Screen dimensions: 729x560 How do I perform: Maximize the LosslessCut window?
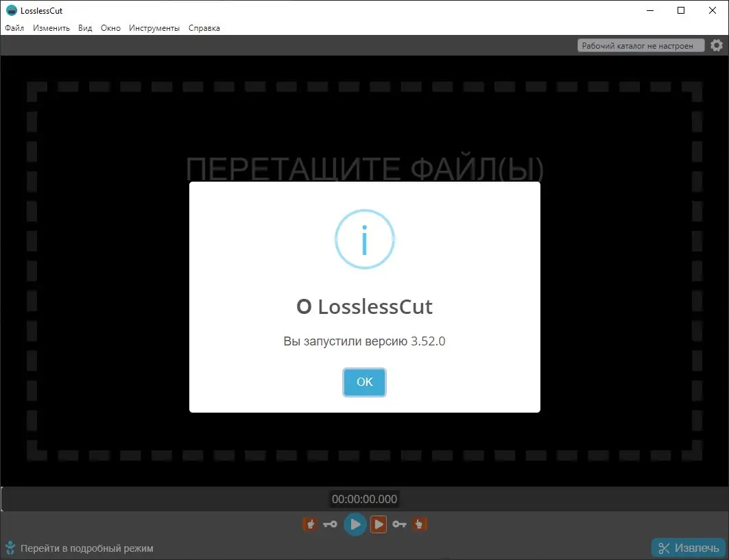[680, 10]
